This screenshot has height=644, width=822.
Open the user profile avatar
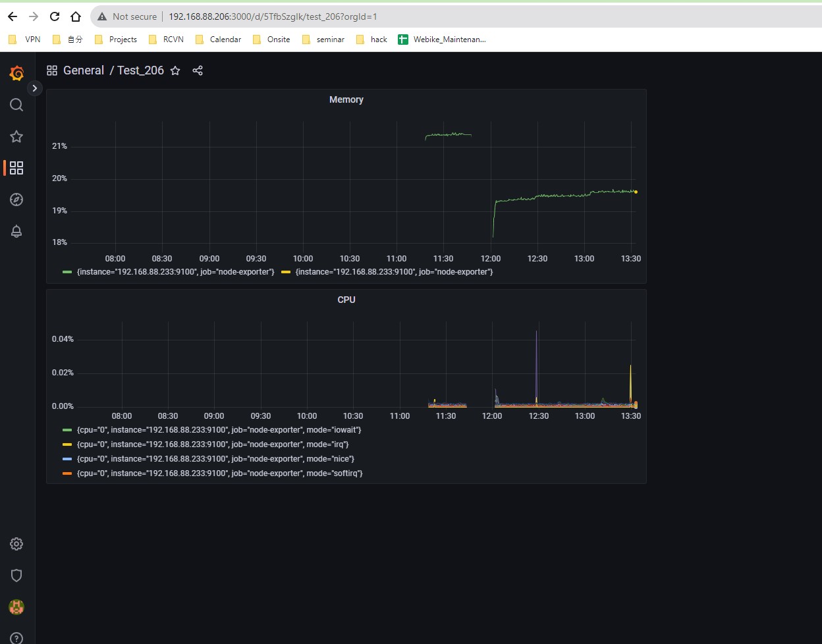coord(16,606)
